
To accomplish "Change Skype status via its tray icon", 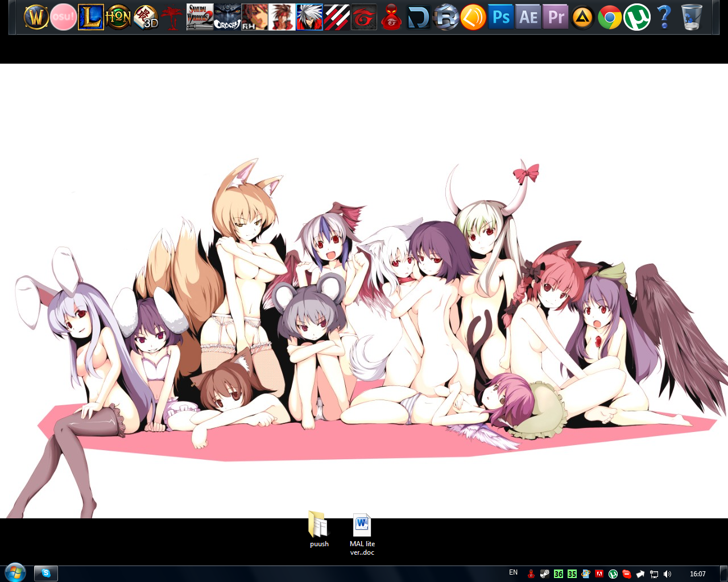I will (627, 573).
